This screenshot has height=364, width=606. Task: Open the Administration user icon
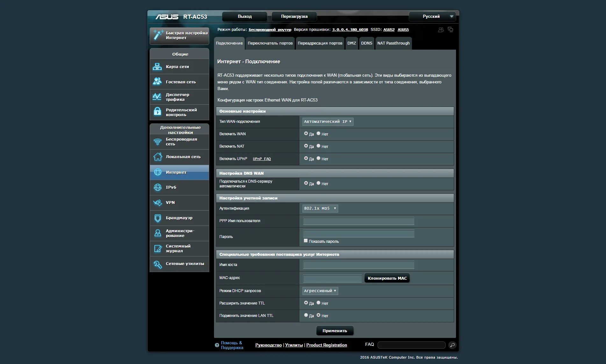pos(158,233)
